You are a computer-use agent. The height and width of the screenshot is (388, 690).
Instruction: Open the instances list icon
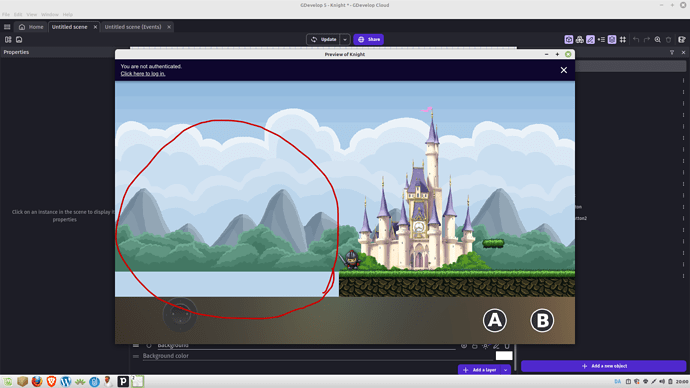pos(601,40)
